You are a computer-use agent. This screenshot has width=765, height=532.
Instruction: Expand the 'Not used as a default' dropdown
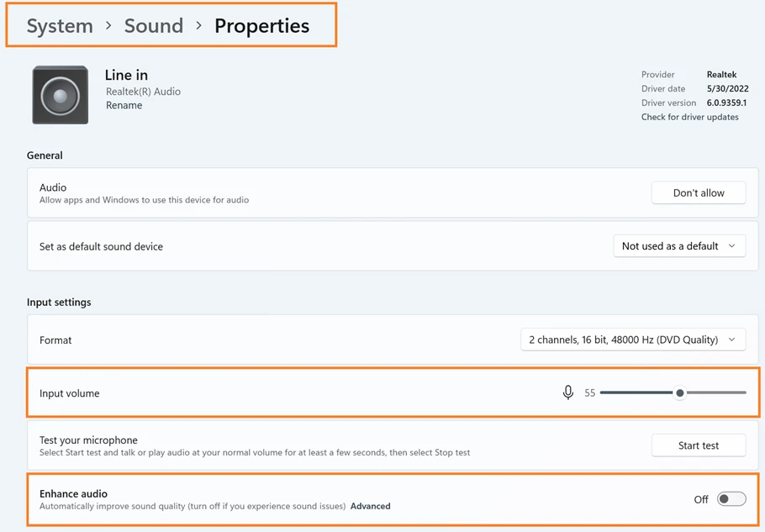[678, 246]
